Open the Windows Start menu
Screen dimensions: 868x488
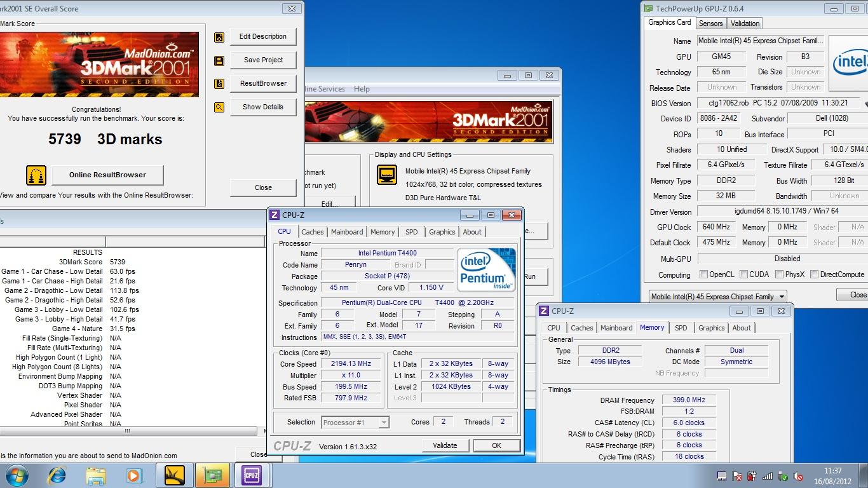(x=17, y=475)
